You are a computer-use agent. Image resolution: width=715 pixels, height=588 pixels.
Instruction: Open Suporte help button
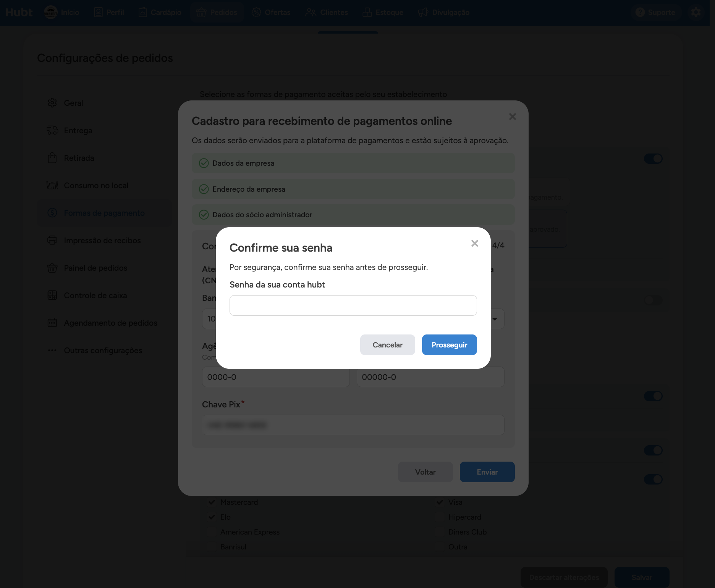[655, 12]
